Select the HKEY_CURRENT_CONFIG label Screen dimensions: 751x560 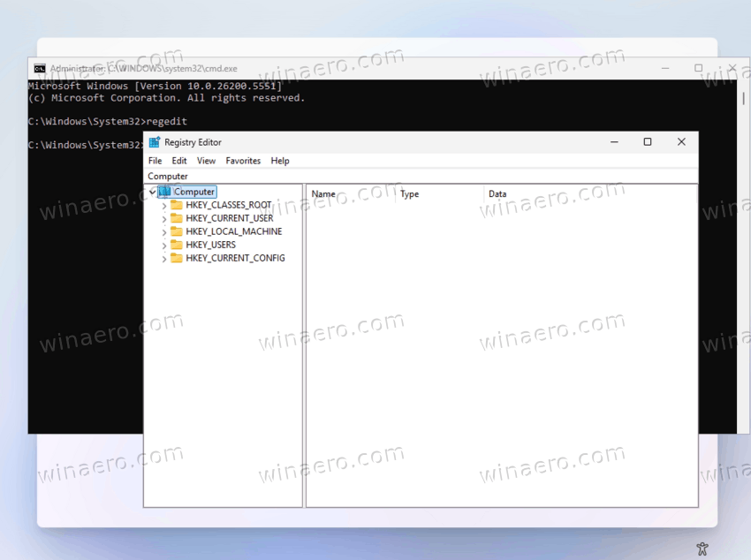[x=235, y=258]
